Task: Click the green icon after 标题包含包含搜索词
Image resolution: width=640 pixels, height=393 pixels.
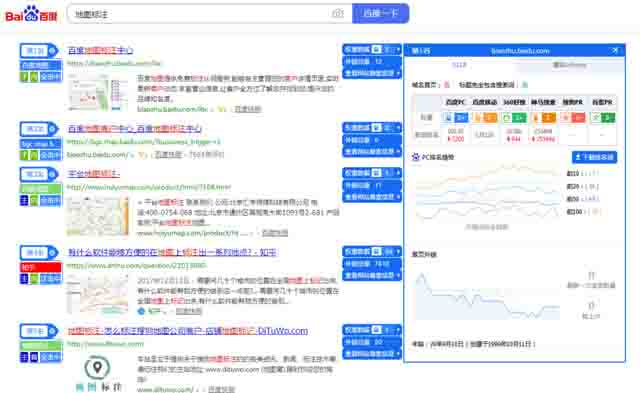Action: pos(524,85)
